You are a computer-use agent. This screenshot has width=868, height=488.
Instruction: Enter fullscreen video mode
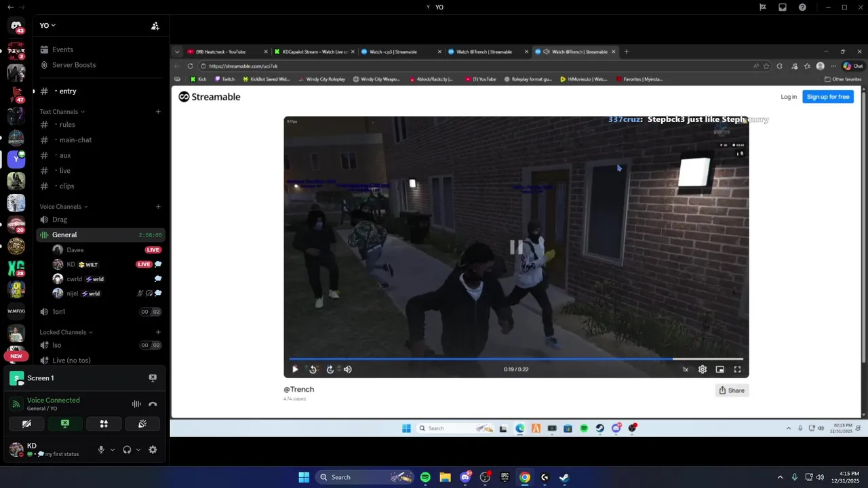click(737, 369)
